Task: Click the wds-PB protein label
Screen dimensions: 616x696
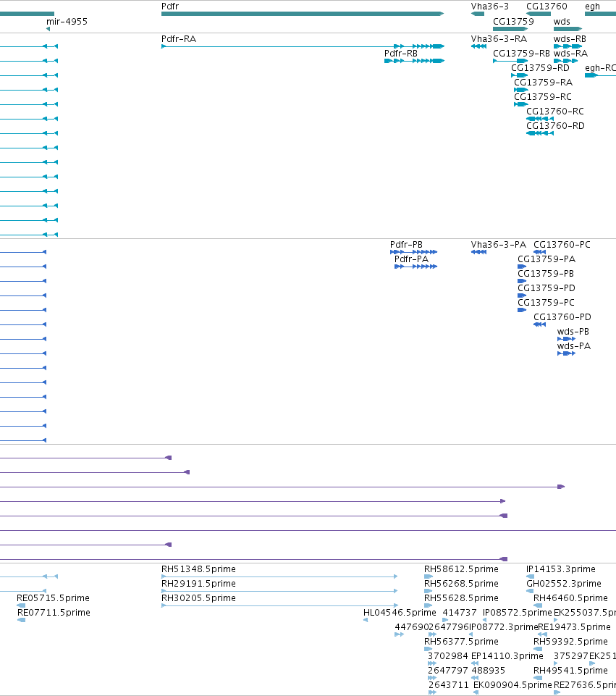Action: point(573,332)
